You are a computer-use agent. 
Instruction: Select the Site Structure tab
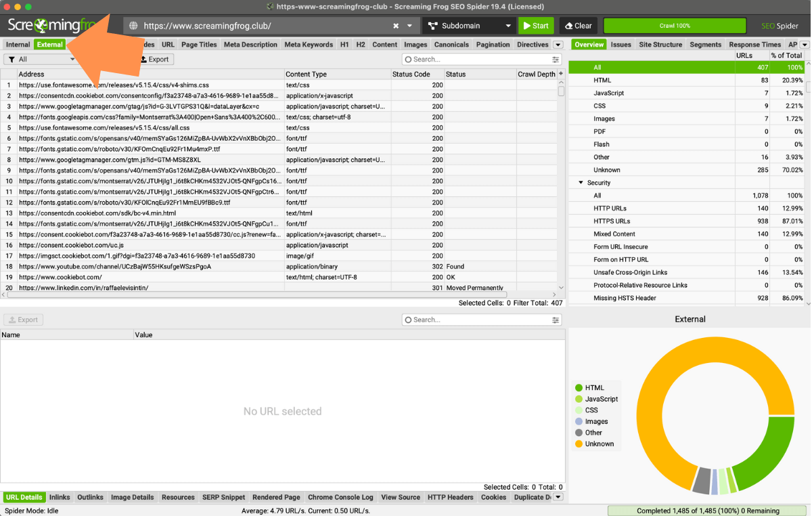(x=660, y=44)
